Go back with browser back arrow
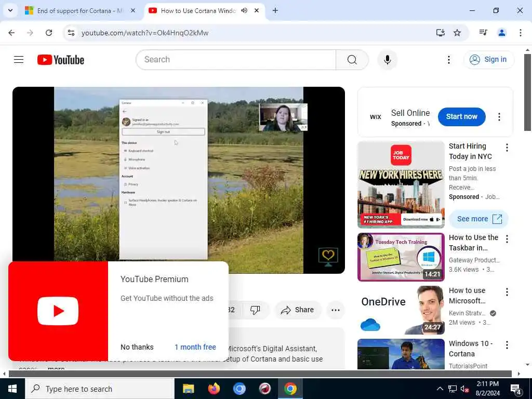532x399 pixels. click(x=11, y=33)
